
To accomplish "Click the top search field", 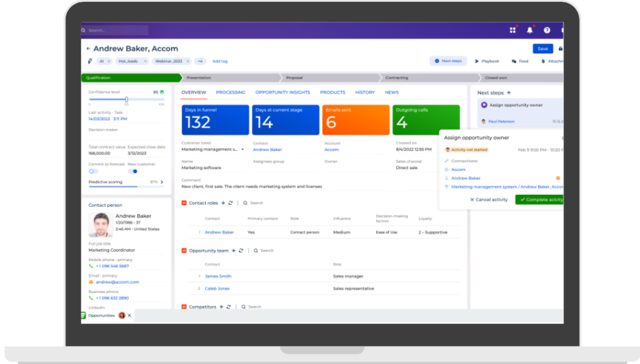I will (x=116, y=30).
